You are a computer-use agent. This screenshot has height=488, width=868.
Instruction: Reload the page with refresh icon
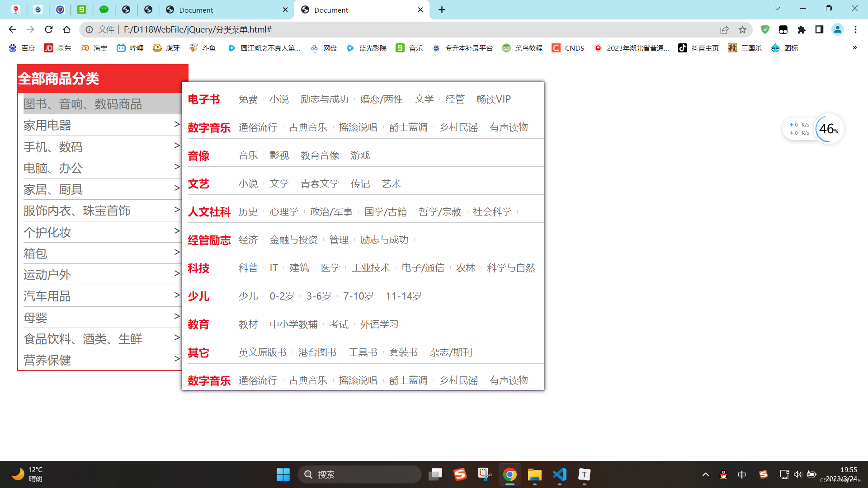pyautogui.click(x=49, y=29)
